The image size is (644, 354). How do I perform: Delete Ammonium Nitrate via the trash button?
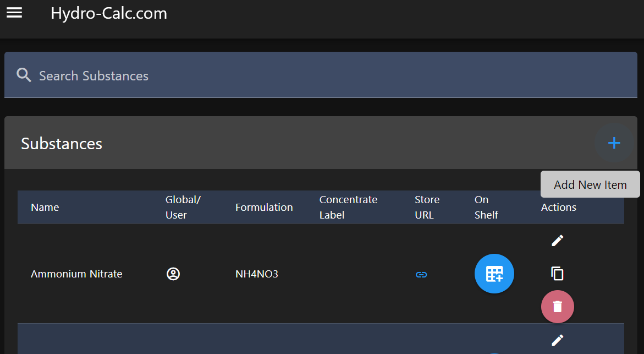coord(557,307)
